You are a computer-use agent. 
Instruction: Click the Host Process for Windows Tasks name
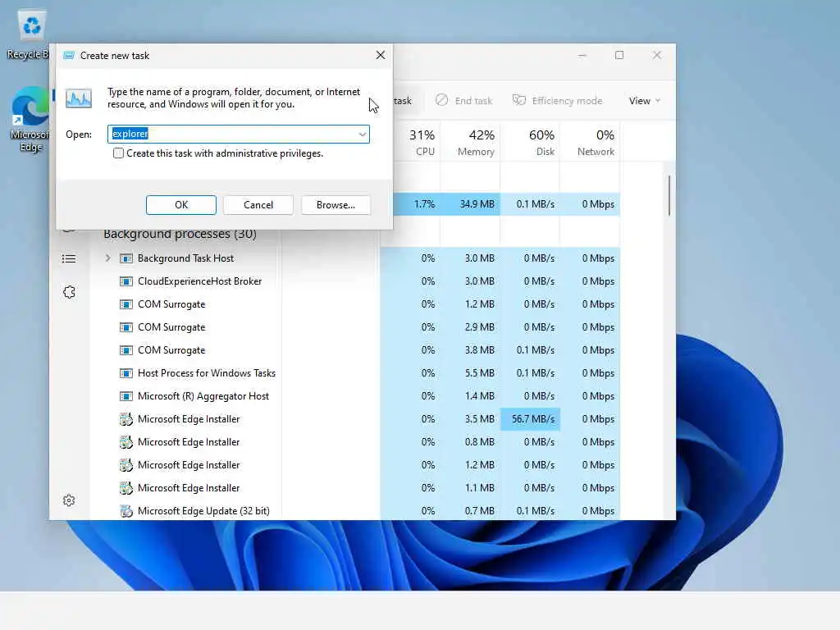click(x=207, y=373)
